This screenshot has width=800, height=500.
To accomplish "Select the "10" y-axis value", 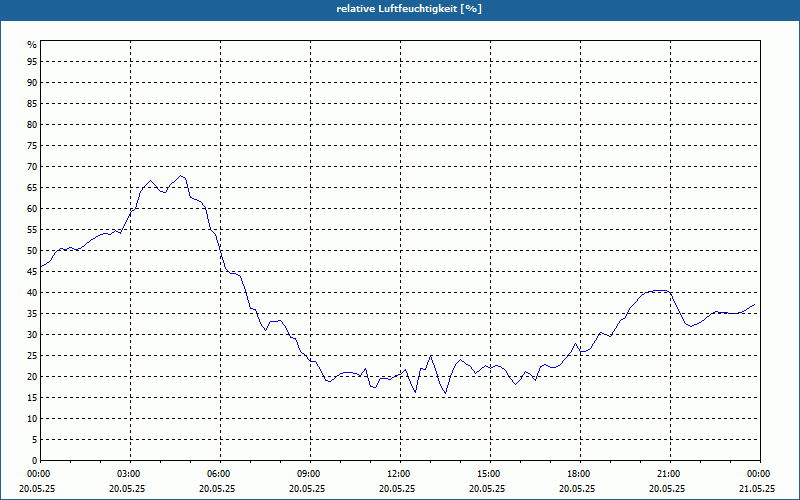I will click(x=32, y=419).
